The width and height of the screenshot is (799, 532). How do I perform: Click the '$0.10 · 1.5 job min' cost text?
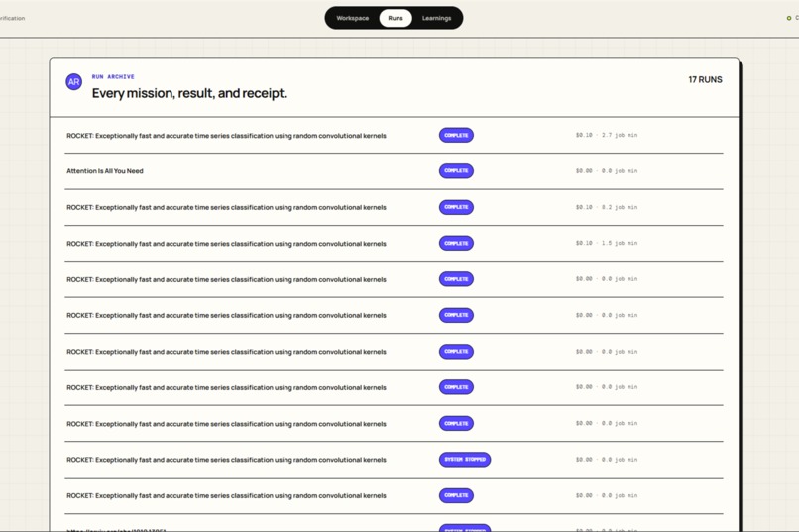click(x=607, y=243)
